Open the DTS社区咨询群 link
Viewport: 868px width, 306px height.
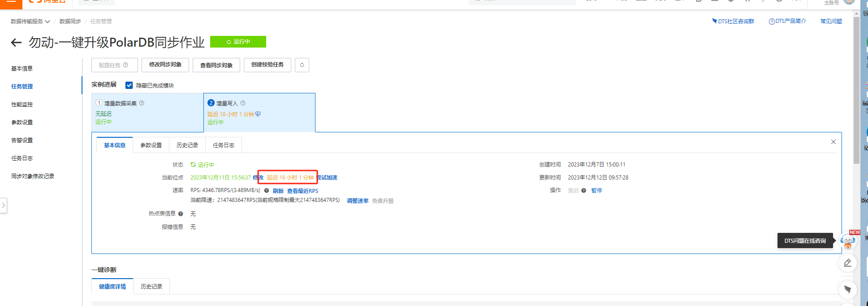pos(733,22)
